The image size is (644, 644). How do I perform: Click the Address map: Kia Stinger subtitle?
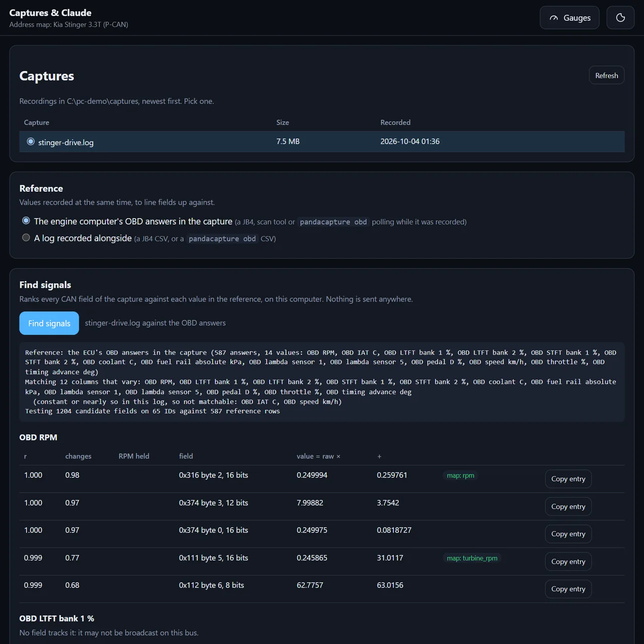pyautogui.click(x=68, y=25)
